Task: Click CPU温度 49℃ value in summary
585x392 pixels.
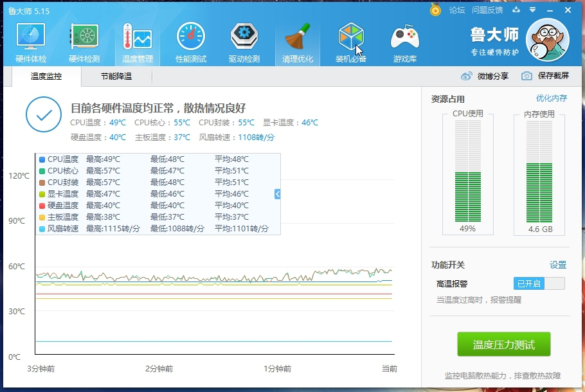Action: tap(118, 123)
